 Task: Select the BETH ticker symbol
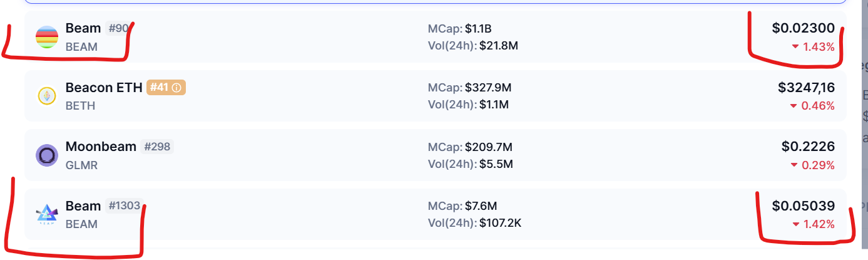click(81, 106)
